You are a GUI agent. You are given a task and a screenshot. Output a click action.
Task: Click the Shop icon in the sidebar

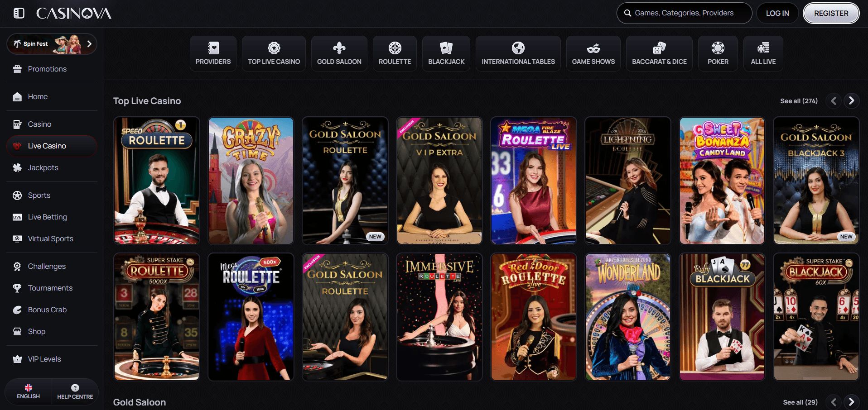click(x=17, y=331)
